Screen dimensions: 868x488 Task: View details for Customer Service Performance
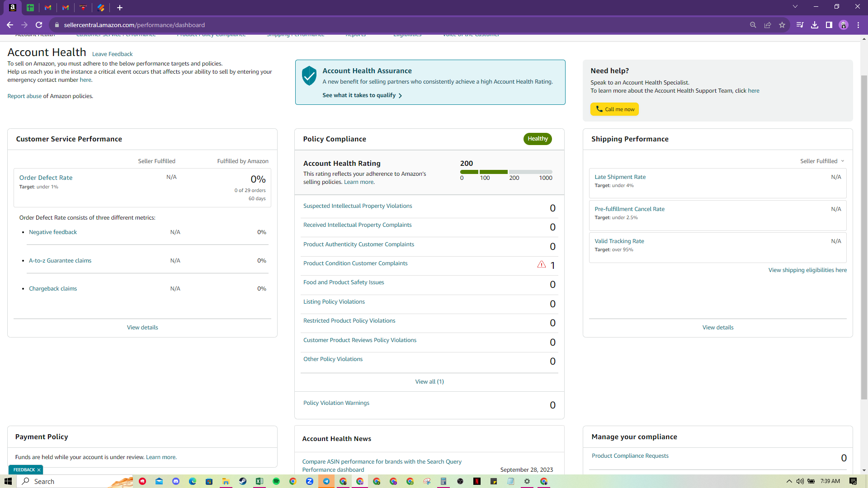pos(142,328)
